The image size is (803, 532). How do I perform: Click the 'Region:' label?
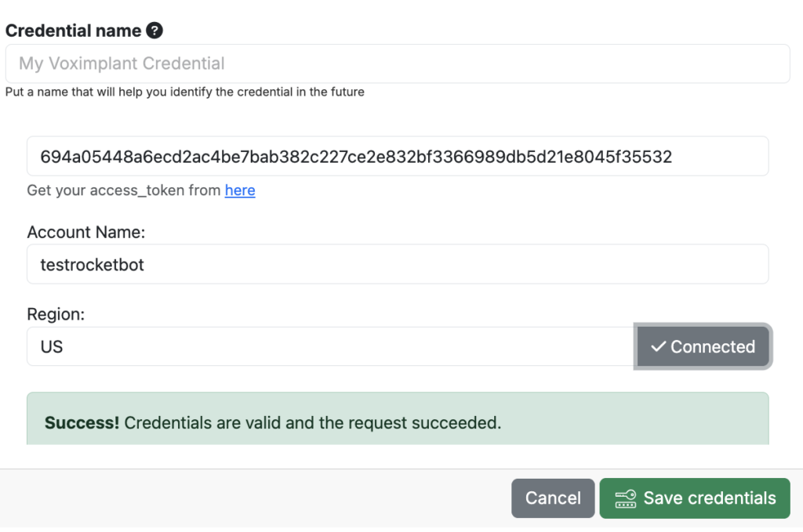(x=56, y=314)
